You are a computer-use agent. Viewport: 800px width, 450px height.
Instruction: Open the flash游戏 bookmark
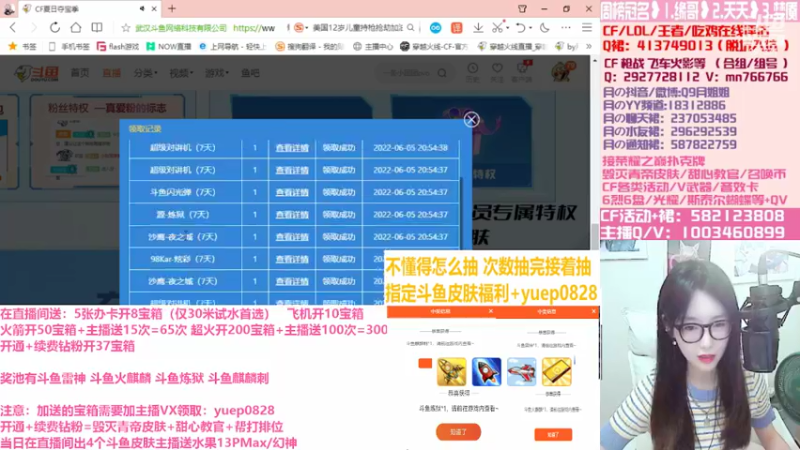[118, 46]
